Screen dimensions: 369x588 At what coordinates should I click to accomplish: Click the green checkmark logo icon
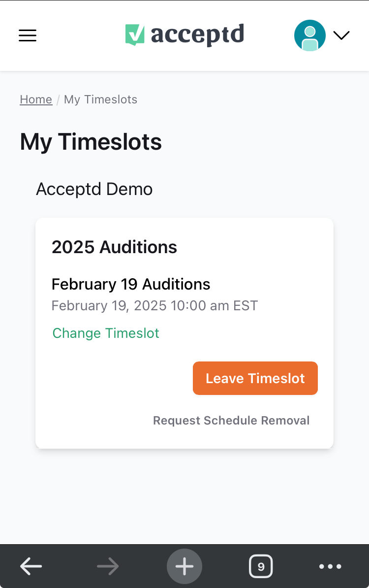pos(135,34)
